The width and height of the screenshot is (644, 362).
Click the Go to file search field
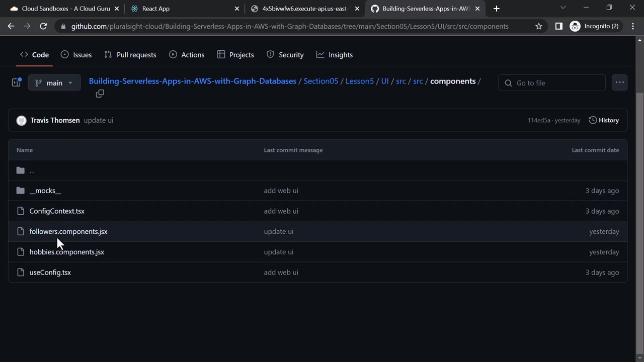point(552,83)
